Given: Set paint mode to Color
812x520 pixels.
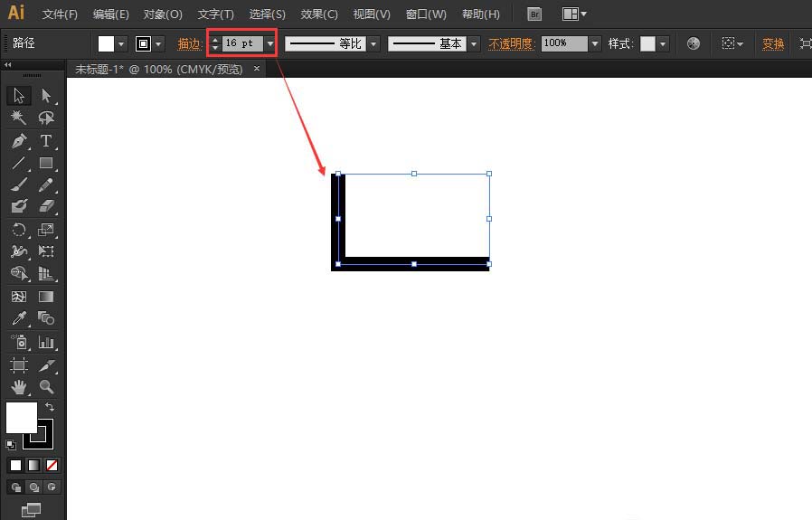Looking at the screenshot, I should 15,465.
